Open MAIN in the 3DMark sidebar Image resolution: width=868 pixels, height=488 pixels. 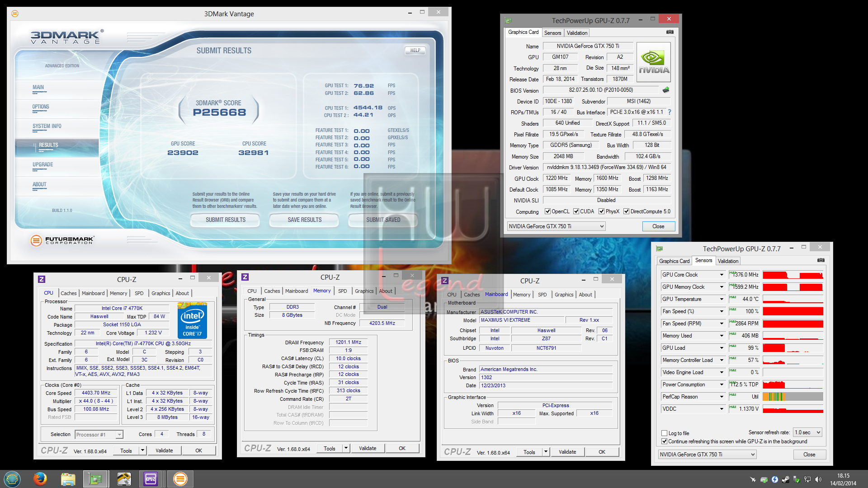point(38,88)
